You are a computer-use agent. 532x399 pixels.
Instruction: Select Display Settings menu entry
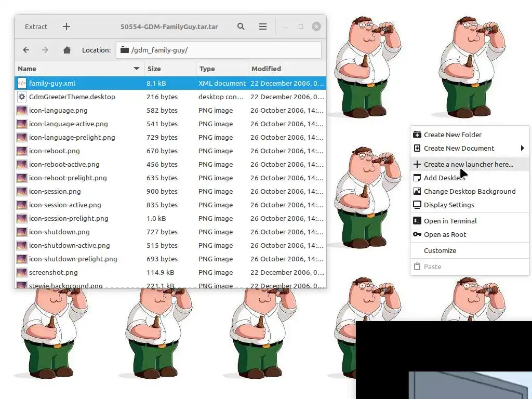click(470, 205)
